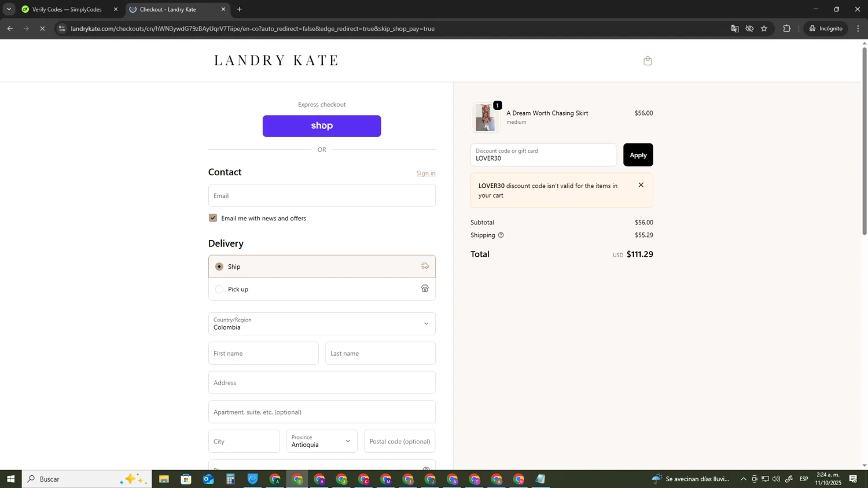Open the Google Translate page icon
The image size is (868, 488).
coord(735,28)
